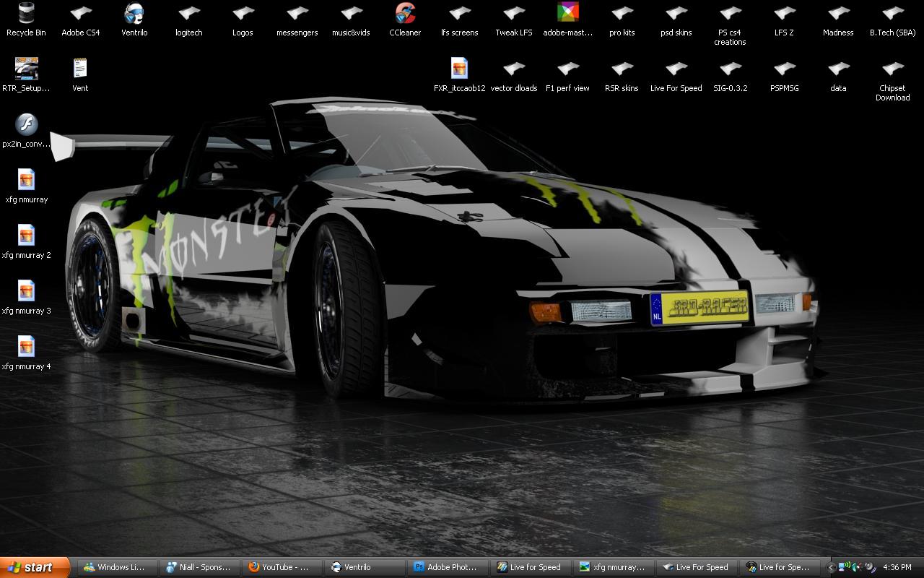Viewport: 924px width, 578px height.
Task: Open the lfs screens folder
Action: tap(459, 20)
